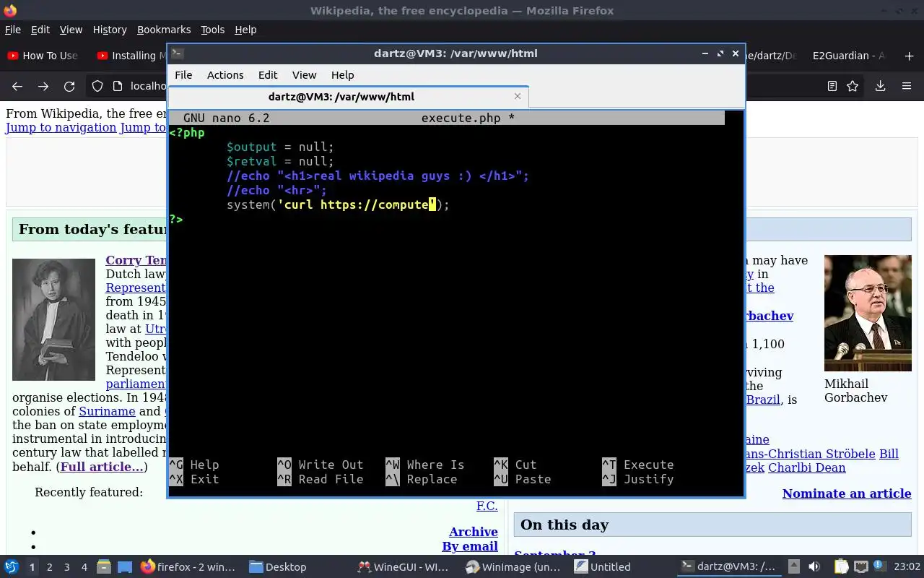The height and width of the screenshot is (578, 924).
Task: Open the Firefox downloads panel
Action: [x=880, y=86]
